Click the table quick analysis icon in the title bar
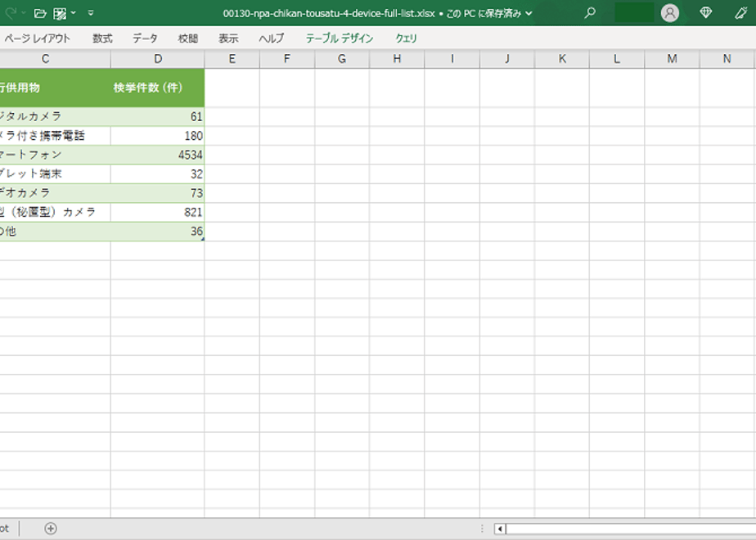This screenshot has height=540, width=756. [x=60, y=13]
